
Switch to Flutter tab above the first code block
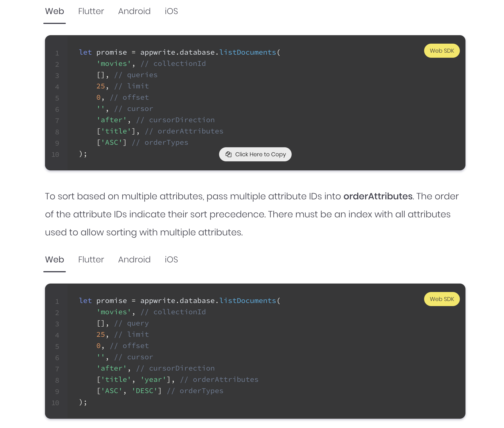click(x=91, y=11)
